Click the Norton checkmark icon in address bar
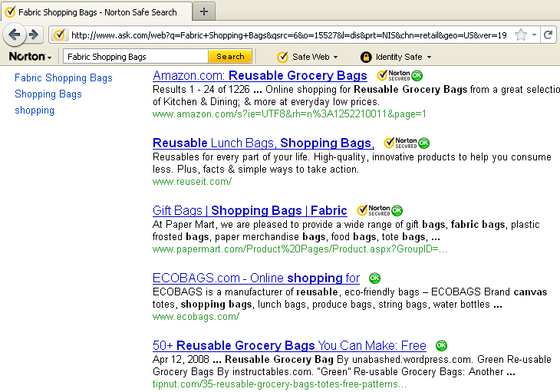The width and height of the screenshot is (560, 392). pos(59,35)
